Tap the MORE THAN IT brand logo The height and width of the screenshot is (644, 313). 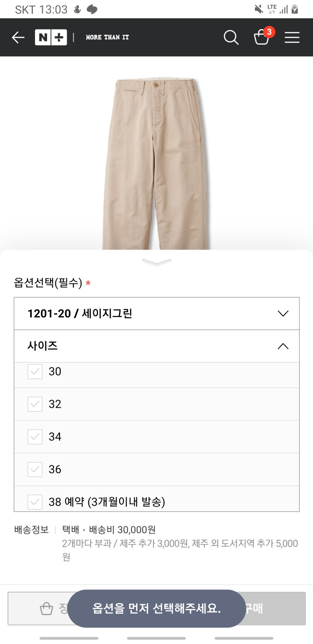[x=107, y=37]
